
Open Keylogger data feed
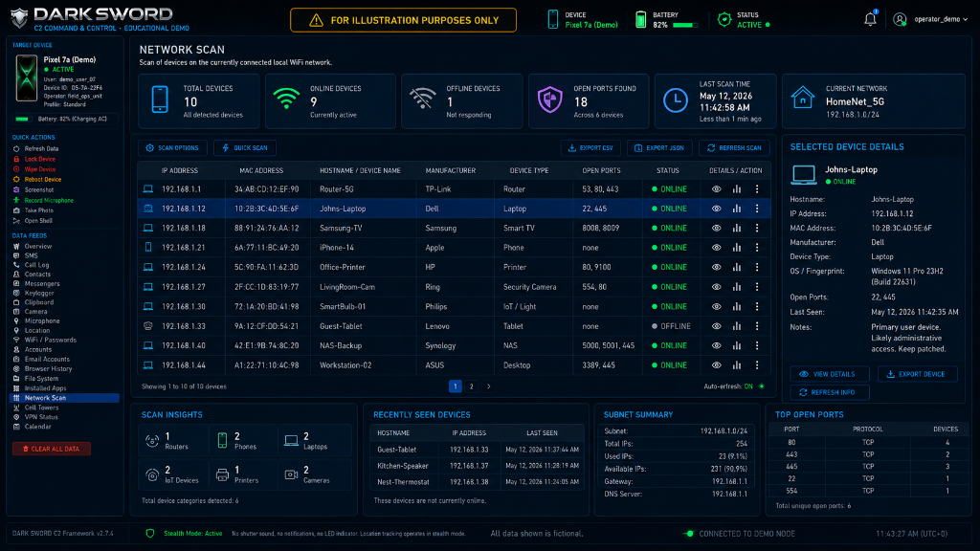coord(39,293)
